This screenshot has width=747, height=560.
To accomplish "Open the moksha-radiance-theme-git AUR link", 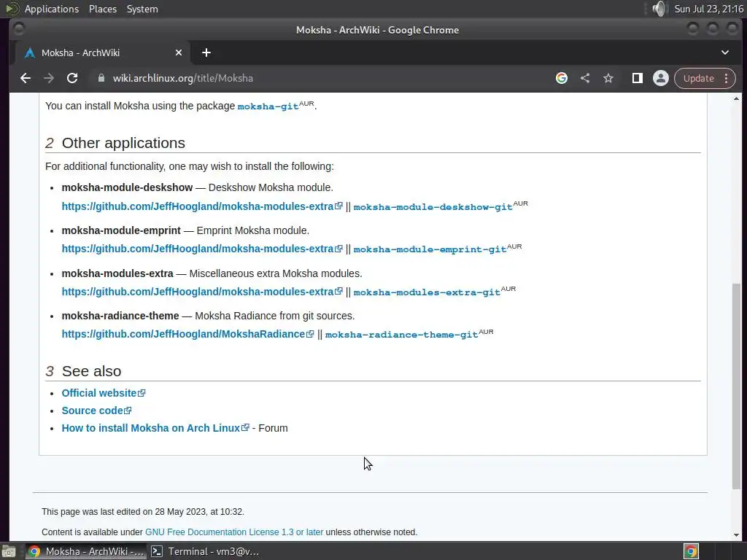I will click(x=402, y=335).
